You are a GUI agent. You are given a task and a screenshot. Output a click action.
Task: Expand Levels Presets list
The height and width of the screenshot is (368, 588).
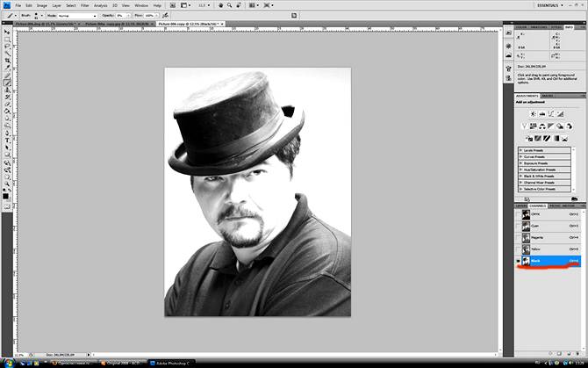click(x=544, y=150)
